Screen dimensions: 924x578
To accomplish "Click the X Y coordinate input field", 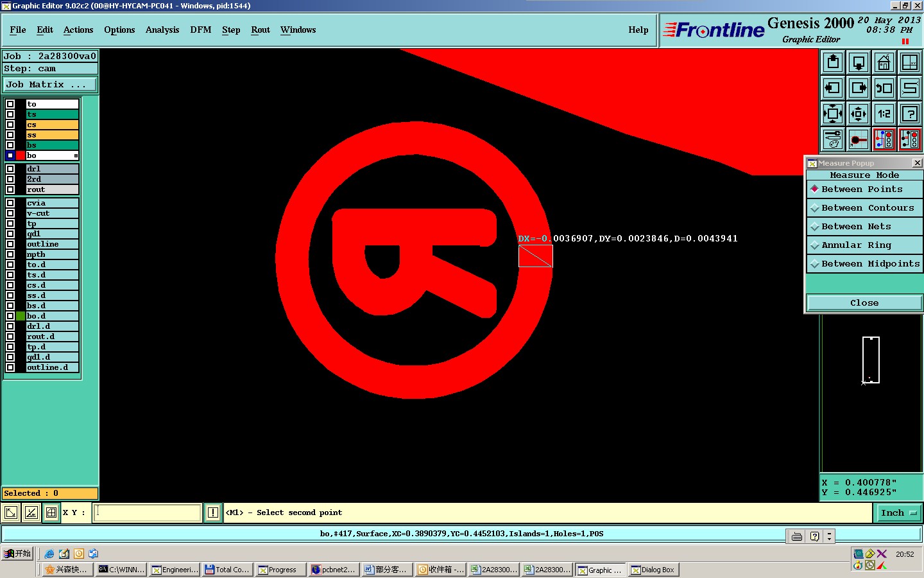I will point(148,512).
